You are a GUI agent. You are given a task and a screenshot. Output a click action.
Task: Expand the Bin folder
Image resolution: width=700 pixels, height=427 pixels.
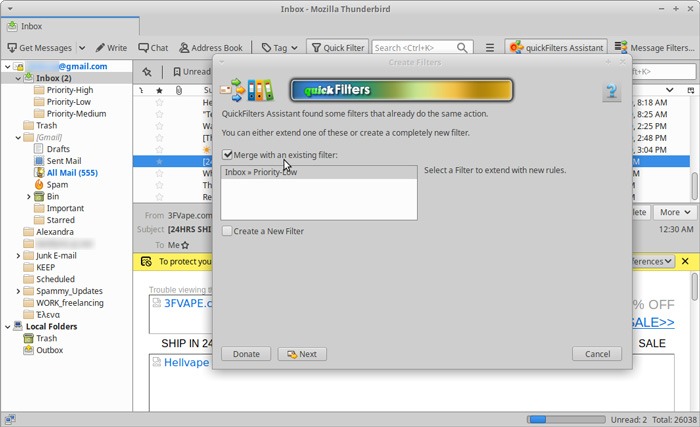(29, 197)
